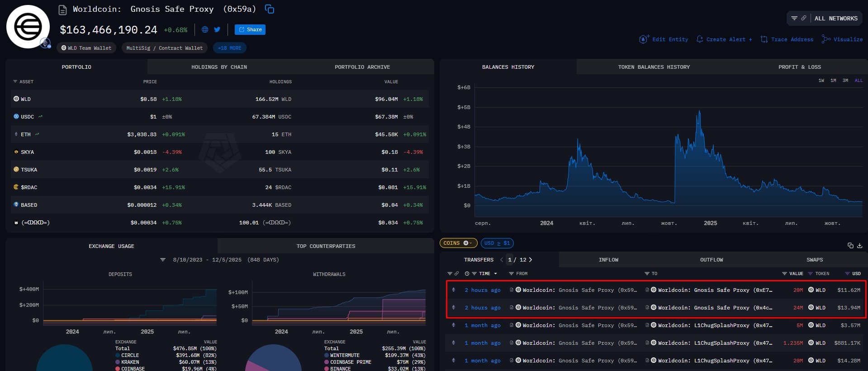
Task: Click the balances history peak near 2025
Action: click(699, 111)
